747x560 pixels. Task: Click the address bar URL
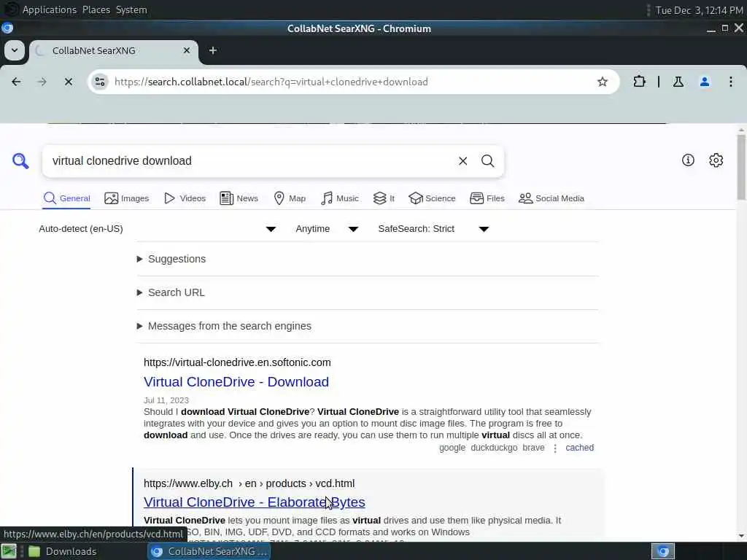pyautogui.click(x=271, y=82)
